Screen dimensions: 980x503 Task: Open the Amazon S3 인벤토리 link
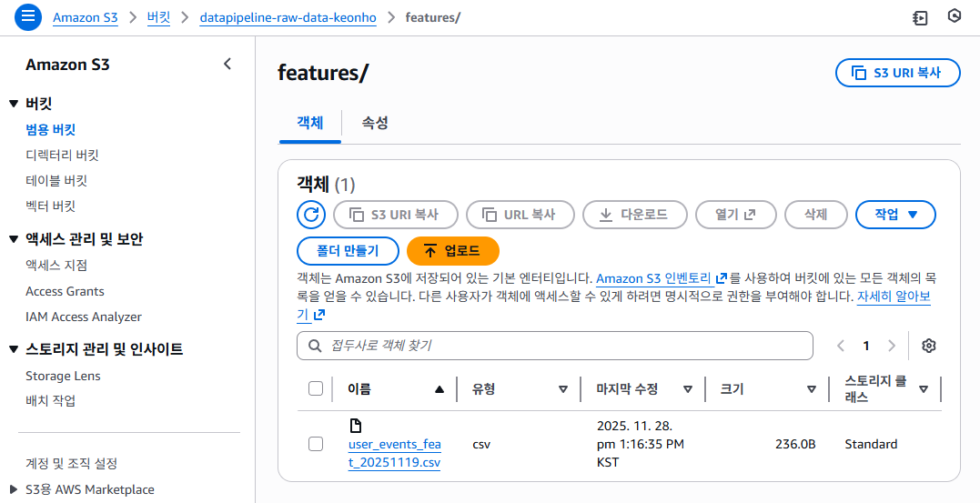tap(662, 278)
